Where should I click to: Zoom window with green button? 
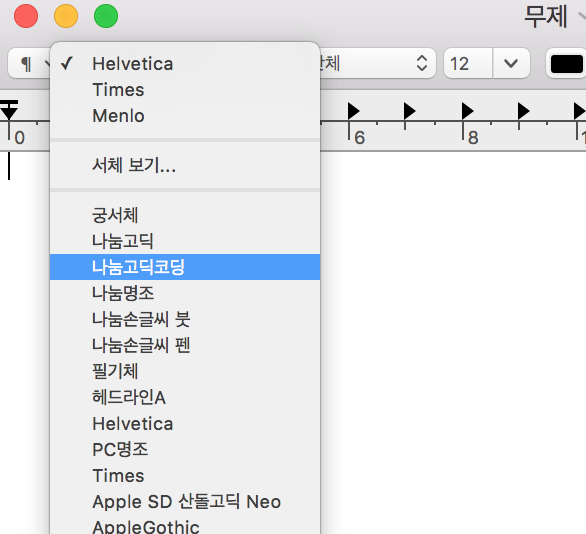[x=106, y=16]
